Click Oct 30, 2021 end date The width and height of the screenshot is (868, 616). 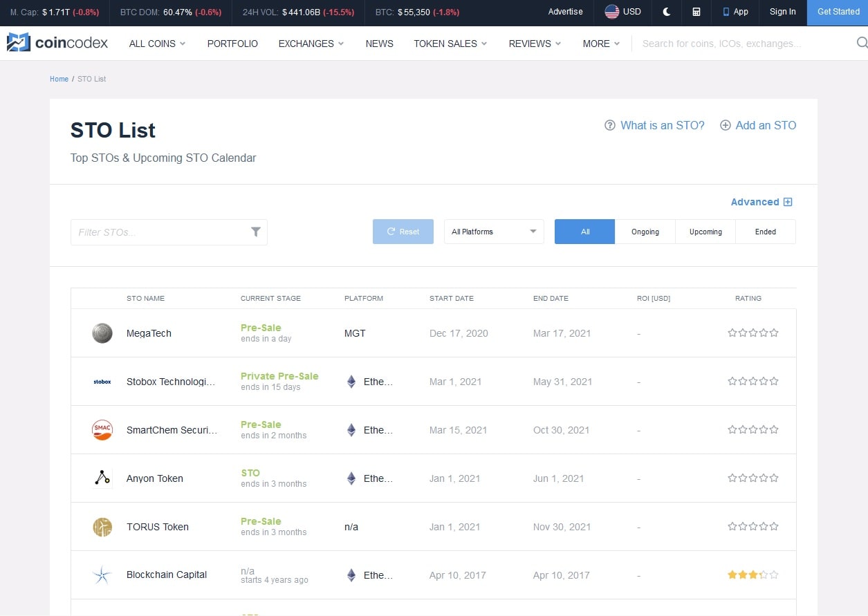561,430
